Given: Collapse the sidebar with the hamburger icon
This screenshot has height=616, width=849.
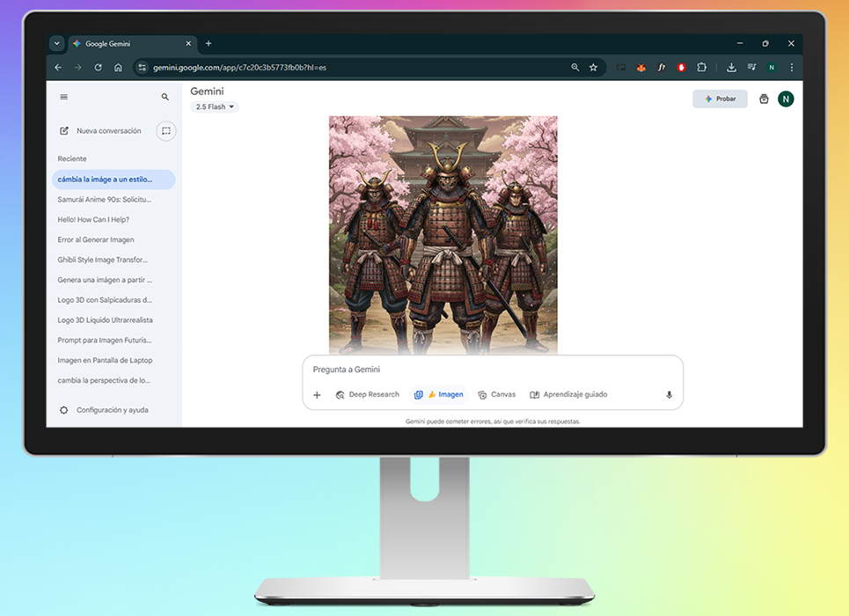Looking at the screenshot, I should click(x=63, y=97).
